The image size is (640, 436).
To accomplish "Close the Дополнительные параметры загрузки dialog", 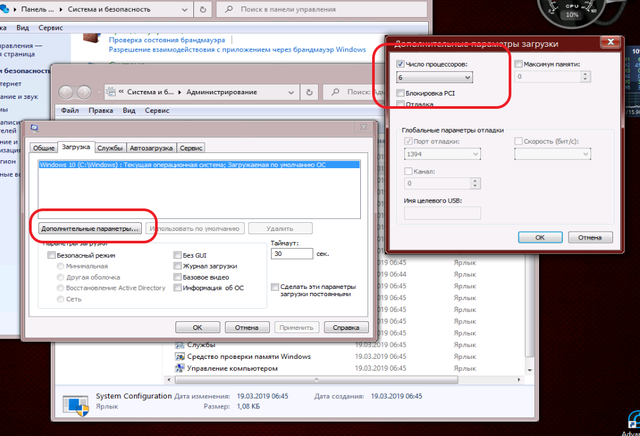I will pos(611,42).
